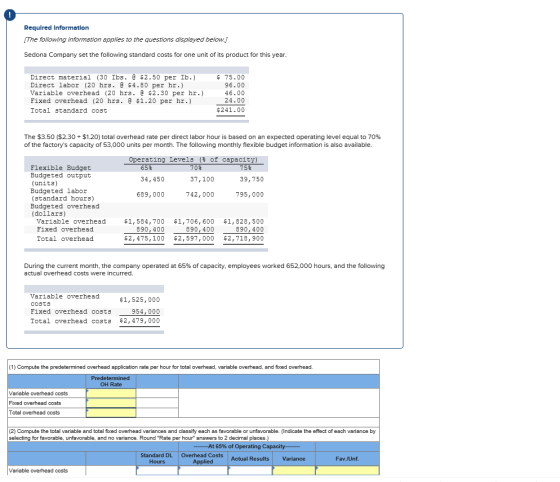Click the Required Information heading
Screen dimensions: 560x482
coord(56,27)
